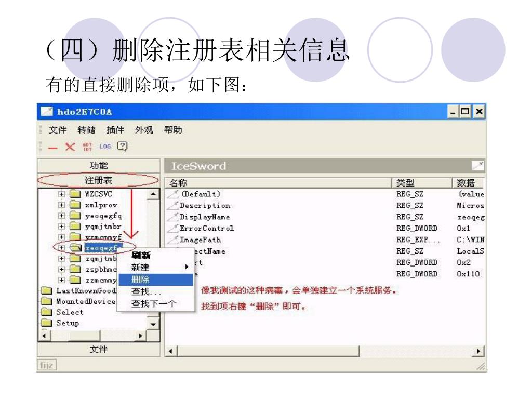Click the (Default) value icon

point(173,194)
